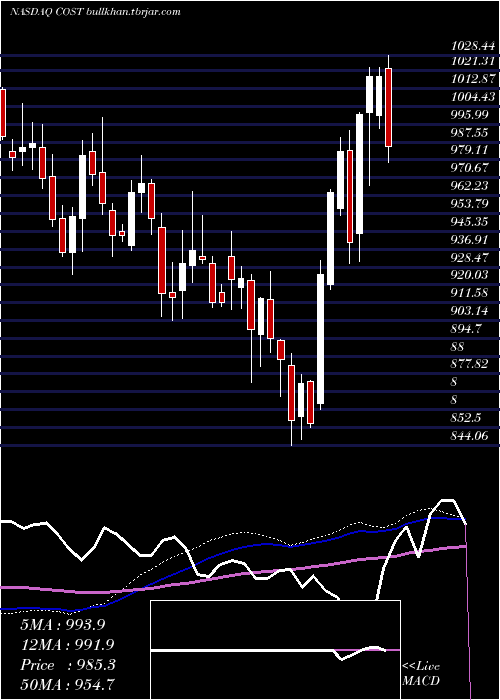500x700 pixels.
Task: Click inside the MACD inset chart box
Action: click(x=275, y=650)
